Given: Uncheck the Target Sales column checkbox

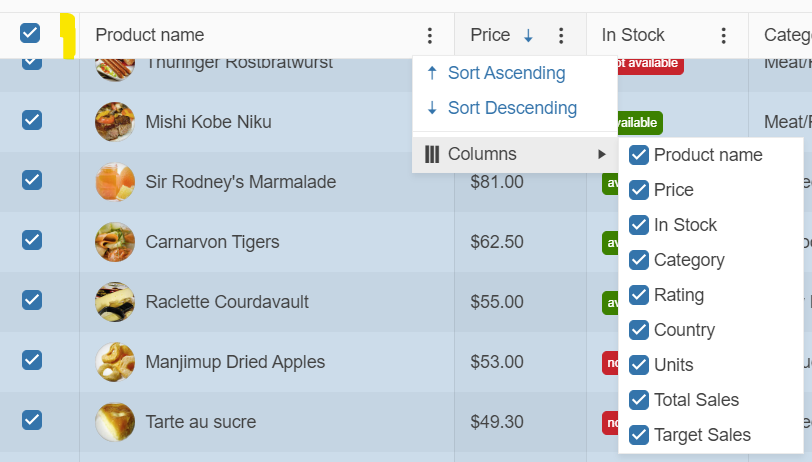Looking at the screenshot, I should click(639, 435).
